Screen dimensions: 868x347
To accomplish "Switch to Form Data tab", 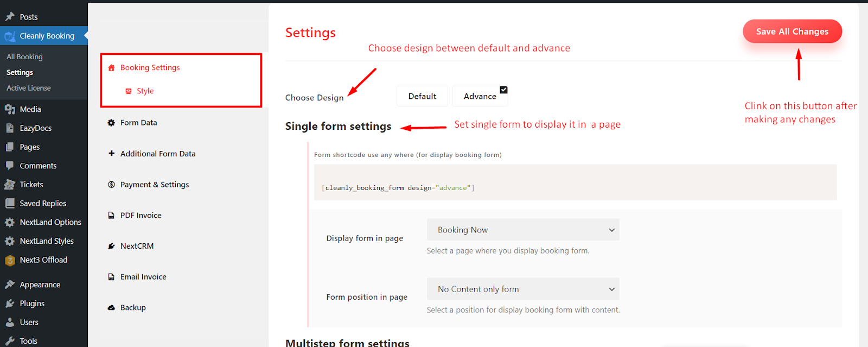I will coord(138,123).
